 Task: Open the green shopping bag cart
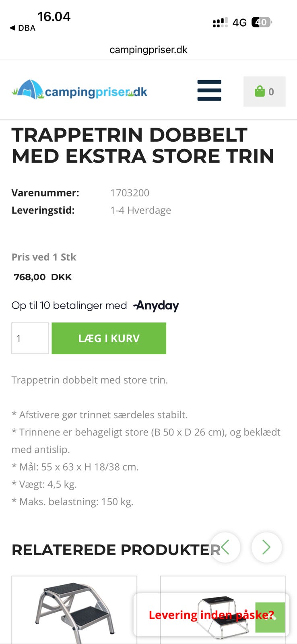264,91
